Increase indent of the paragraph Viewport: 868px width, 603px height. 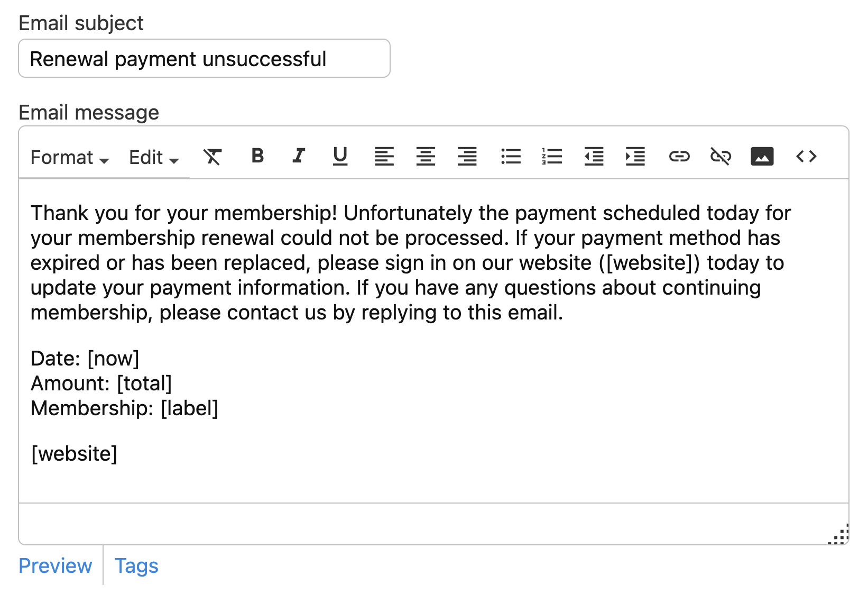click(x=635, y=157)
